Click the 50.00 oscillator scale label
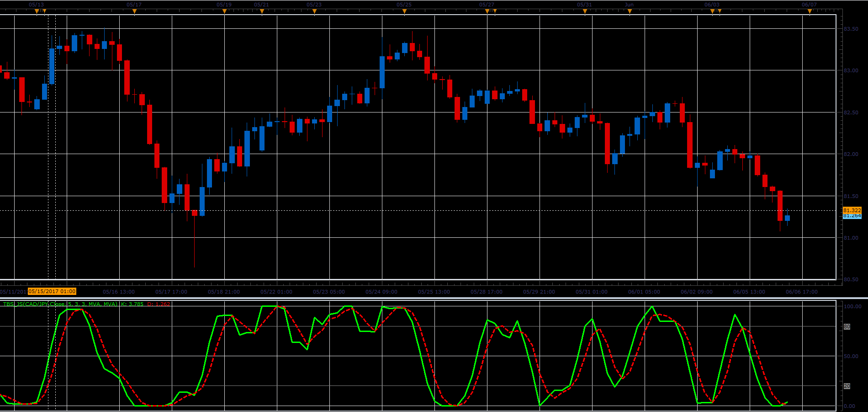The image size is (868, 412). (x=851, y=356)
